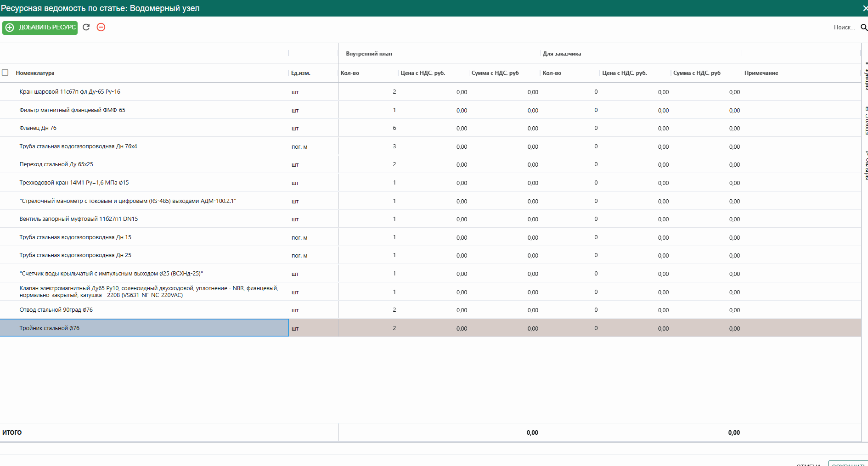The image size is (868, 466).
Task: Open the 'Столбцы' side panel tab
Action: coord(866,121)
